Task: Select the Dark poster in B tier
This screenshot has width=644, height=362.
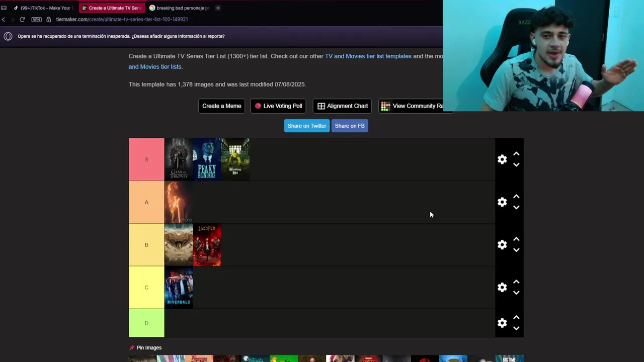Action: coord(179,245)
